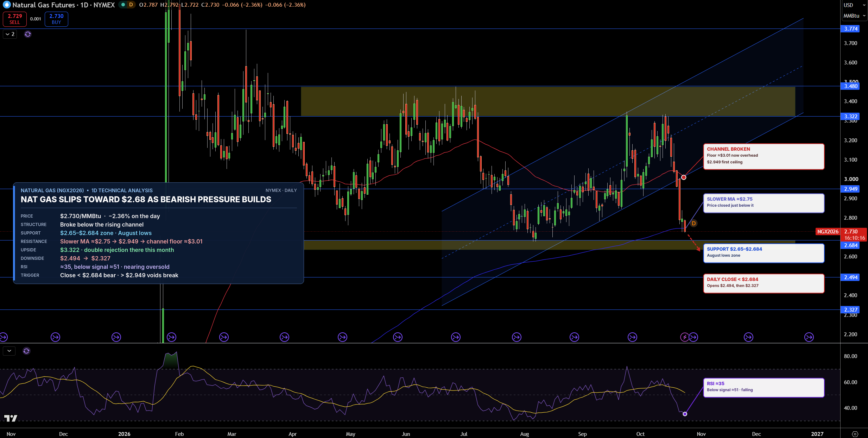Click the contract roll marker above Jul

click(456, 337)
